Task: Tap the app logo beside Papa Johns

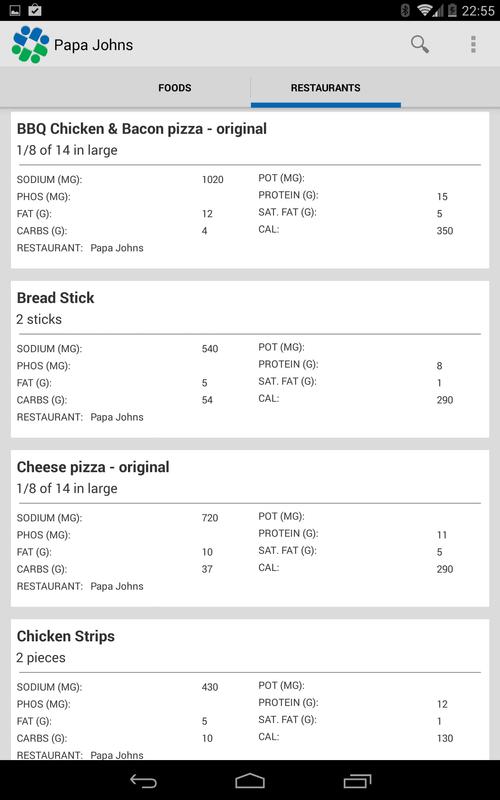Action: click(x=30, y=44)
